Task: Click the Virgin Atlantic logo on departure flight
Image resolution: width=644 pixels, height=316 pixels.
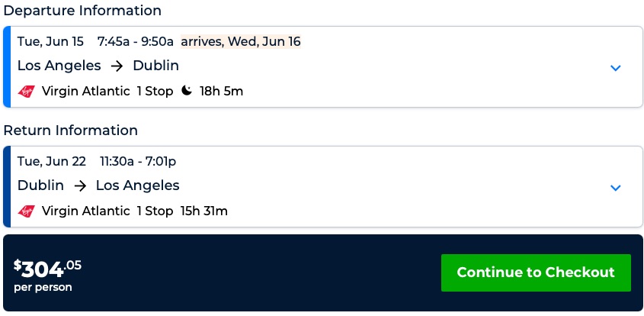Action: pos(27,92)
